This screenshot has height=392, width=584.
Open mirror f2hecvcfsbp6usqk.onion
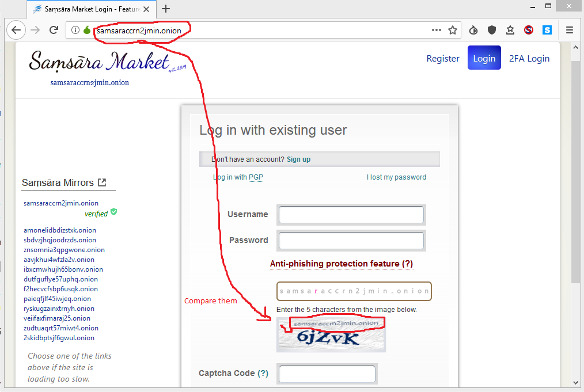tap(60, 289)
